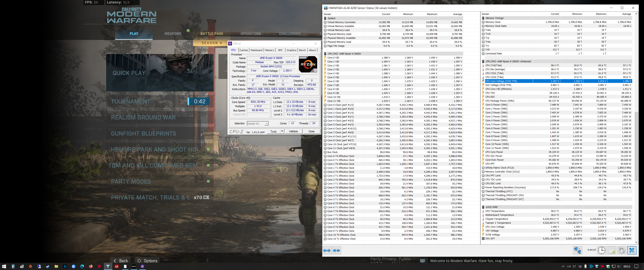Open Firefox from the taskbar
Viewport: 644px width, 270px height.
tap(91, 266)
